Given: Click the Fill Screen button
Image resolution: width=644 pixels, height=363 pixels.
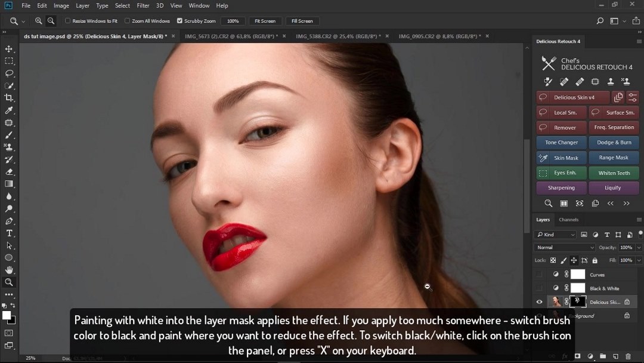Looking at the screenshot, I should click(x=302, y=21).
